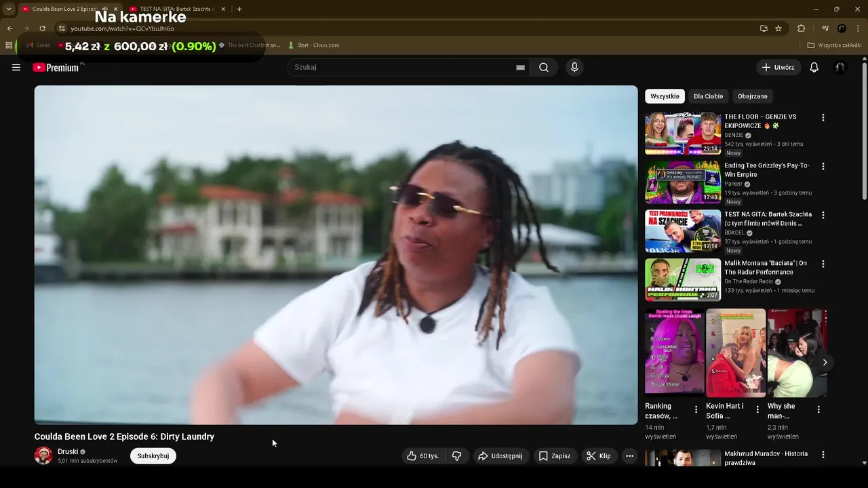This screenshot has height=488, width=868.
Task: Bookmark this page with the star icon
Action: (x=778, y=28)
